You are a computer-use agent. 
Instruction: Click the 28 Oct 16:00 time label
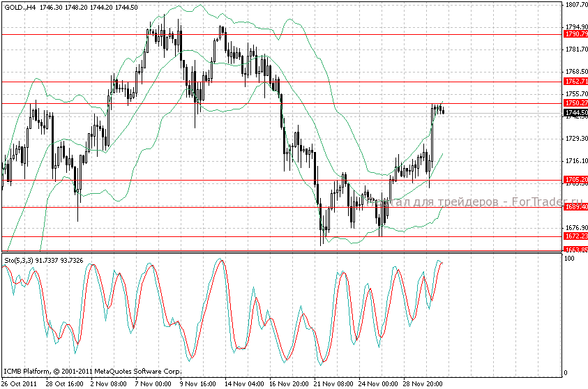64,383
